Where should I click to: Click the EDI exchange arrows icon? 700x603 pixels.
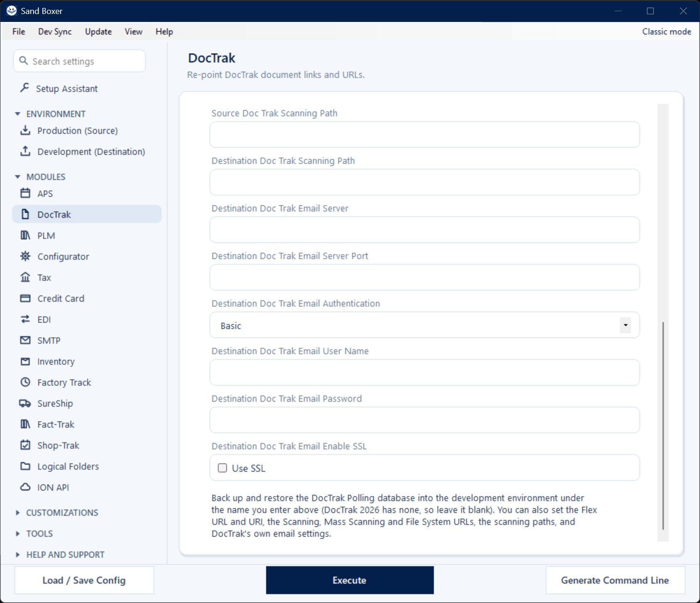(25, 319)
